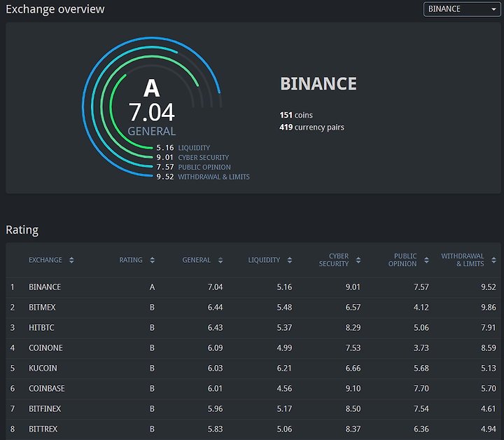Click KUCOIN liquidity value 6.21

[284, 369]
